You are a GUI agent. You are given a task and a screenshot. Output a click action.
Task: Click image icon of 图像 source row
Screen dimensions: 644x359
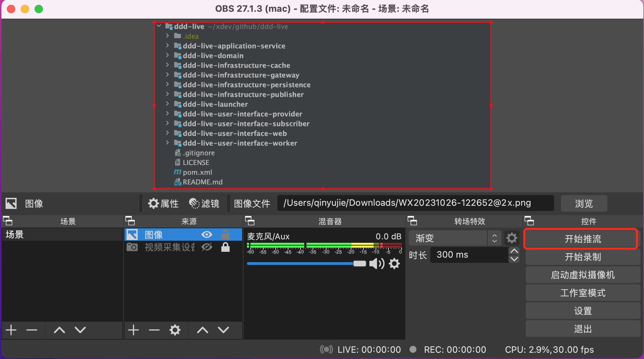(x=132, y=234)
